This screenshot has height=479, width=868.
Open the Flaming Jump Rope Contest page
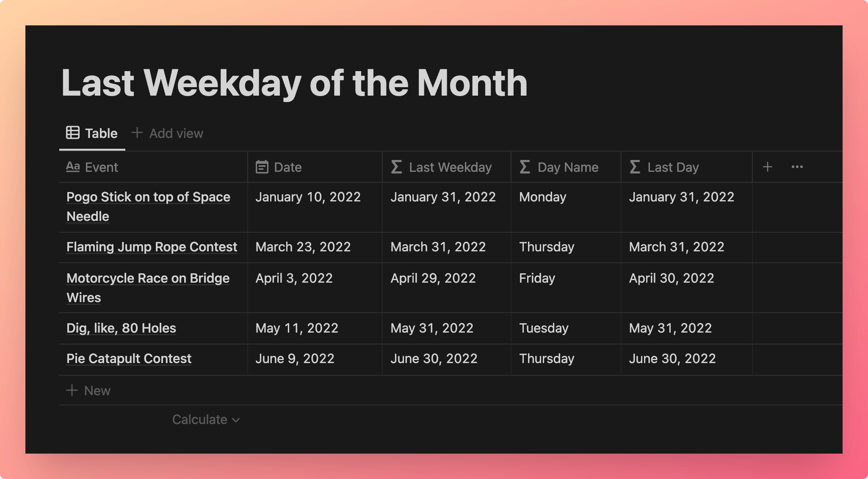152,247
